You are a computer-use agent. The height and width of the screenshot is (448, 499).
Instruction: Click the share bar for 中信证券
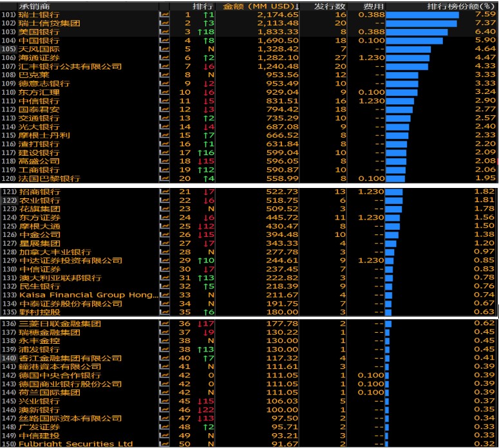(389, 270)
